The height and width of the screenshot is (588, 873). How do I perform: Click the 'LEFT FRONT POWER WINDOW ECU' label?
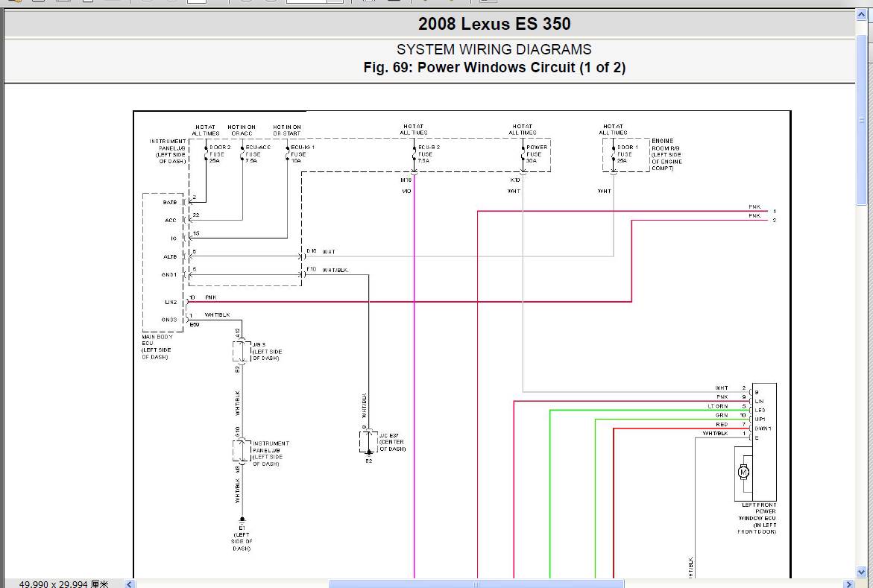tap(757, 519)
